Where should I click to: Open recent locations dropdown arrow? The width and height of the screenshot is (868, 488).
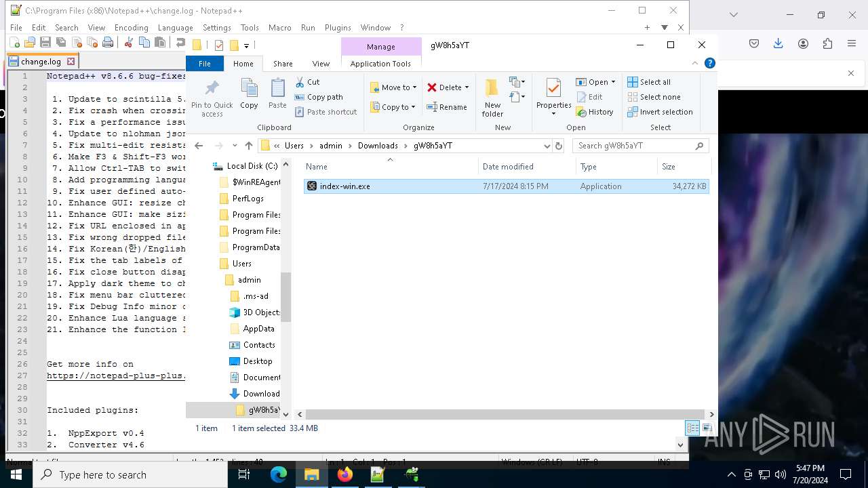(x=234, y=146)
